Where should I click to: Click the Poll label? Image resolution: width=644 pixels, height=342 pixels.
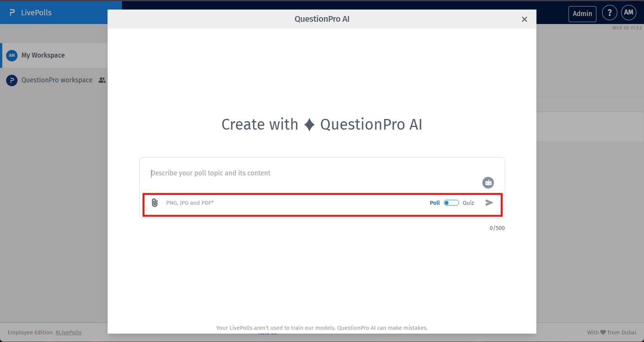pos(435,203)
